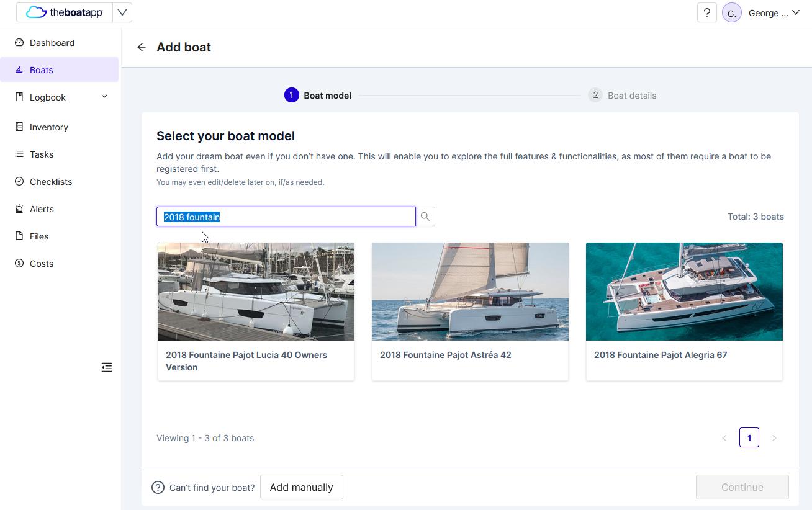The image size is (812, 510).
Task: Click the theboatapp cloud logo
Action: click(x=65, y=12)
